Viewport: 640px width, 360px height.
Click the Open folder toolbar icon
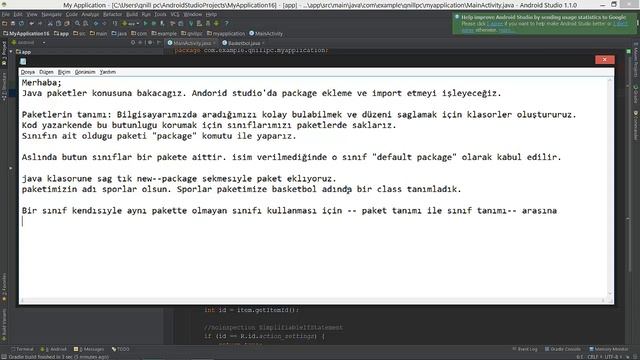[4, 23]
